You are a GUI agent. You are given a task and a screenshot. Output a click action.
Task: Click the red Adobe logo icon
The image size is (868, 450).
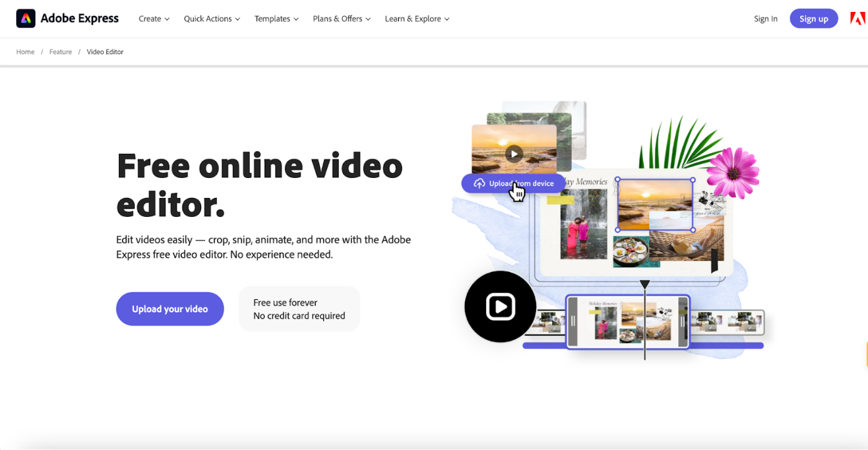857,19
